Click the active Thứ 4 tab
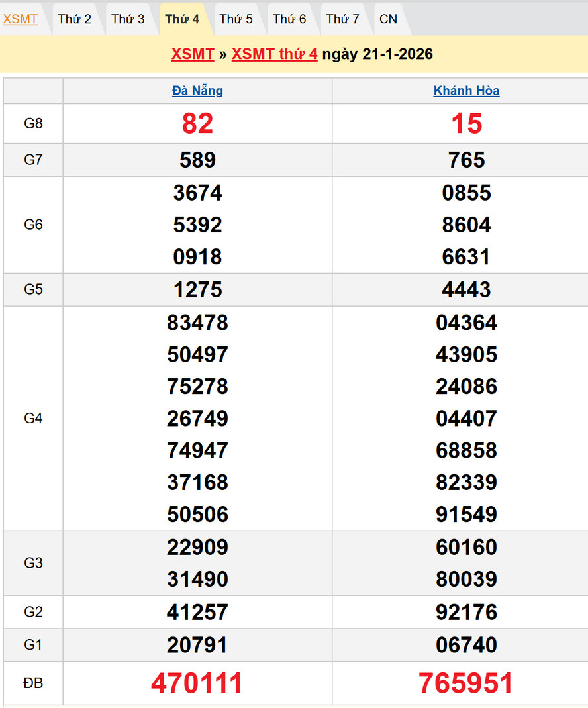 (182, 19)
